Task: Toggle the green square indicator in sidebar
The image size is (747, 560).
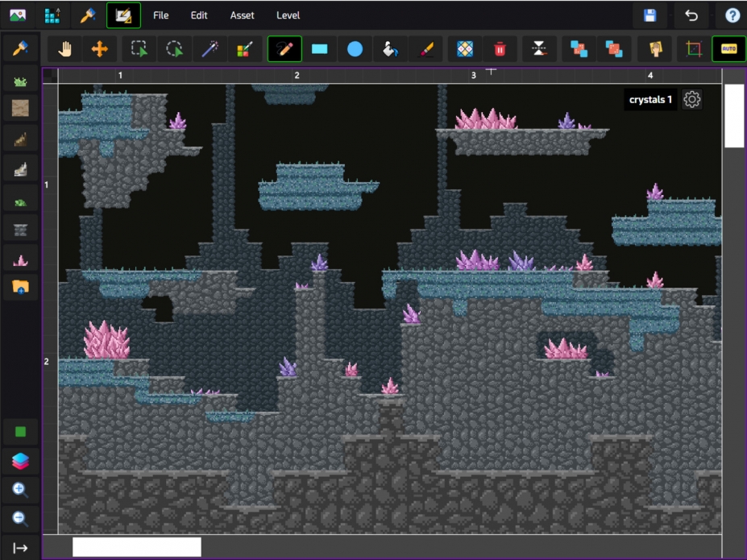Action: point(21,432)
